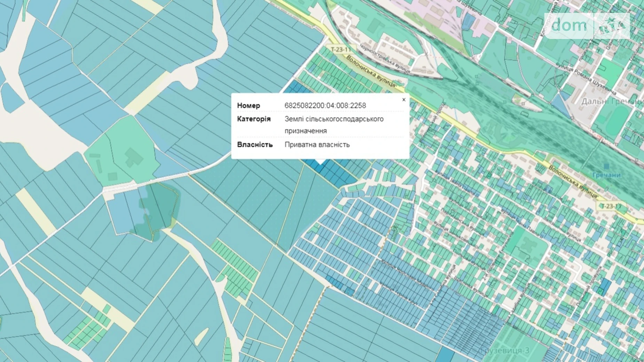The width and height of the screenshot is (644, 362).
Task: Click the Номер label in popup
Action: pos(248,105)
